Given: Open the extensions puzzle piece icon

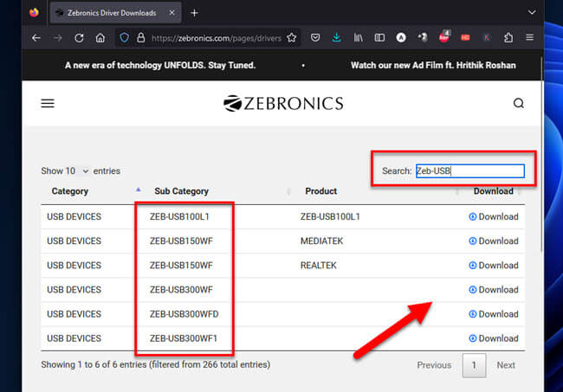Looking at the screenshot, I should coord(508,38).
